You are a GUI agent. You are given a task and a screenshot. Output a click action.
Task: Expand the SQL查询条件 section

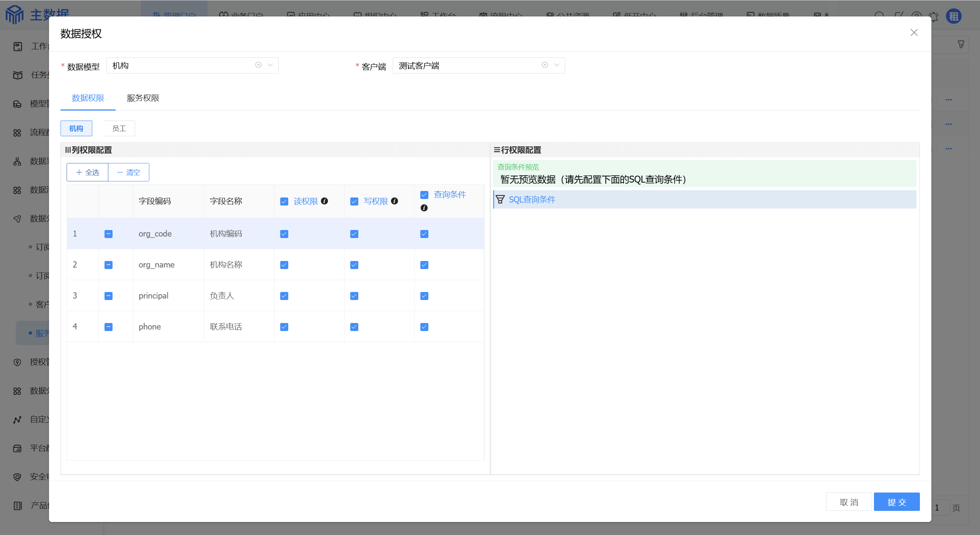click(532, 199)
